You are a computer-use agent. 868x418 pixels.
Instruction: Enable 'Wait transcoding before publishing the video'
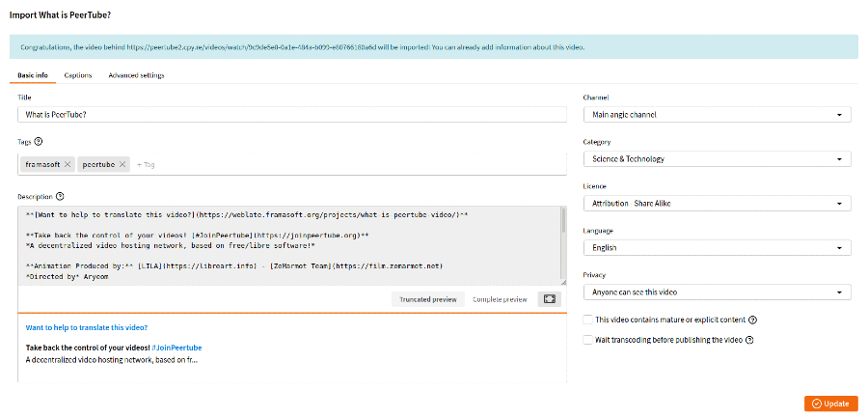[587, 340]
